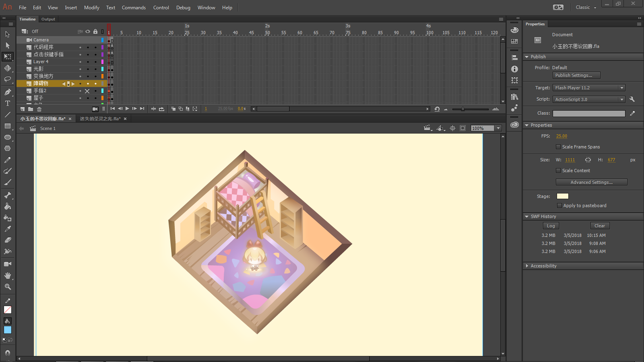Select the Pen tool
The height and width of the screenshot is (362, 644).
click(8, 92)
